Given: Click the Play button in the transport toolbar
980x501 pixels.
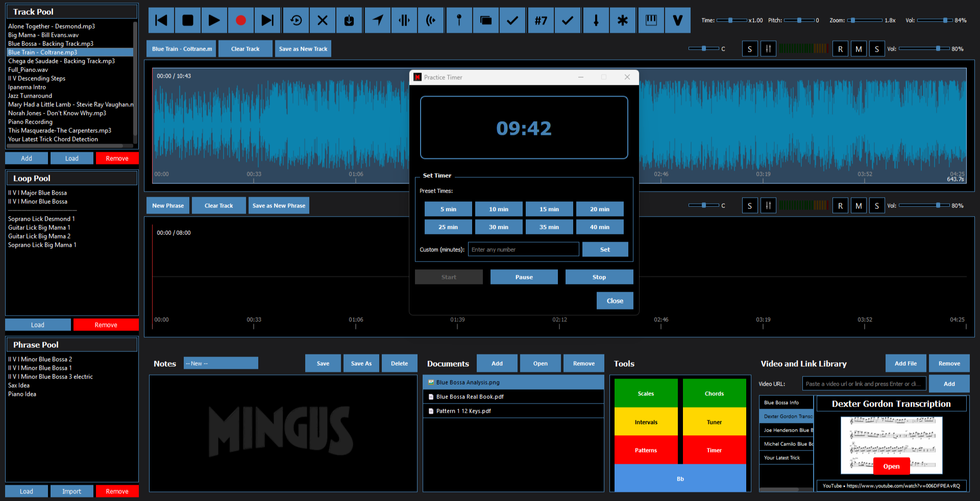Looking at the screenshot, I should point(214,20).
